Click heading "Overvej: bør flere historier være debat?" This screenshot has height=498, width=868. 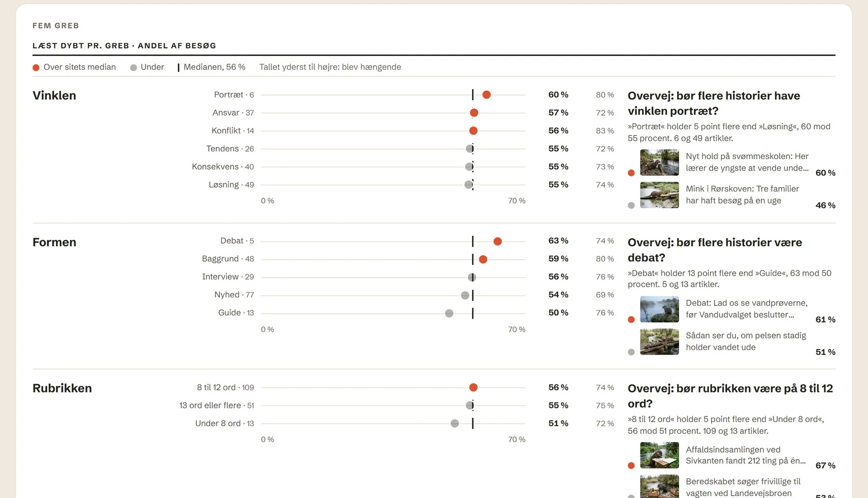coord(715,250)
